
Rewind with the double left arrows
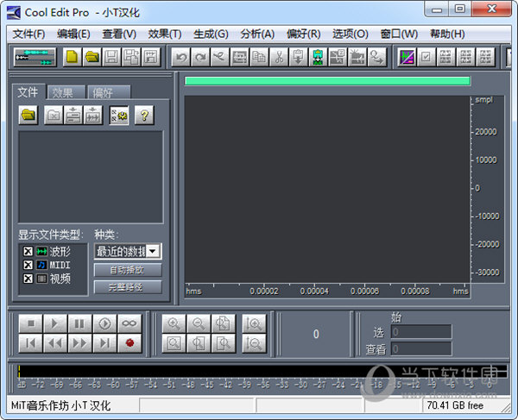coord(55,343)
